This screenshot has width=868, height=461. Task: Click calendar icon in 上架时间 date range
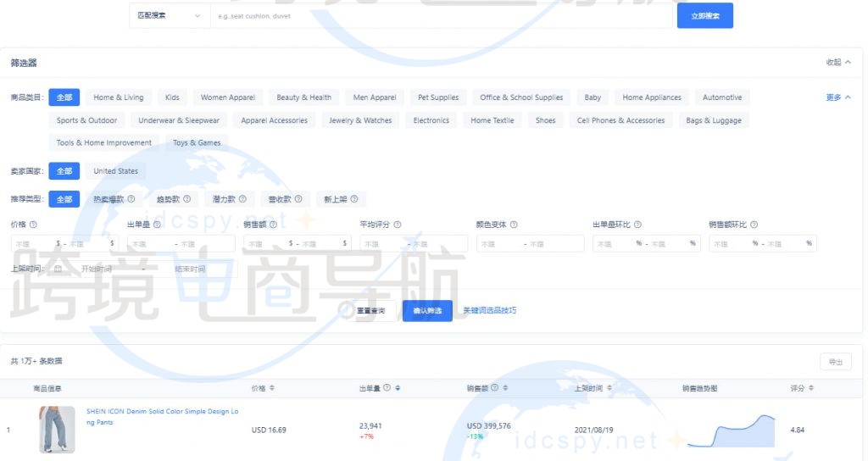(58, 269)
